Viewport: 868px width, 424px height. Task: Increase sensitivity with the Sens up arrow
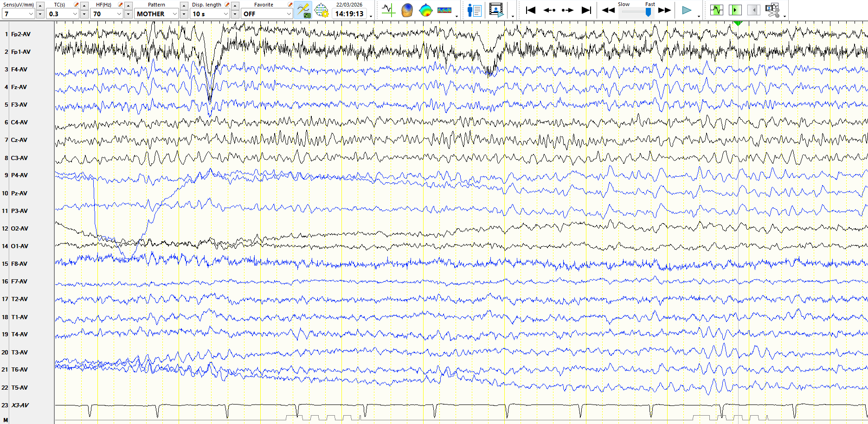(x=40, y=6)
